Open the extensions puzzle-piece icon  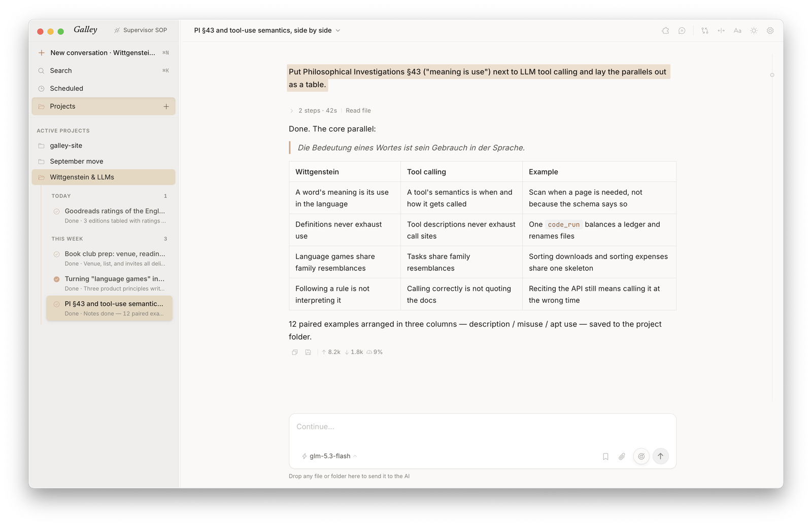pyautogui.click(x=665, y=30)
